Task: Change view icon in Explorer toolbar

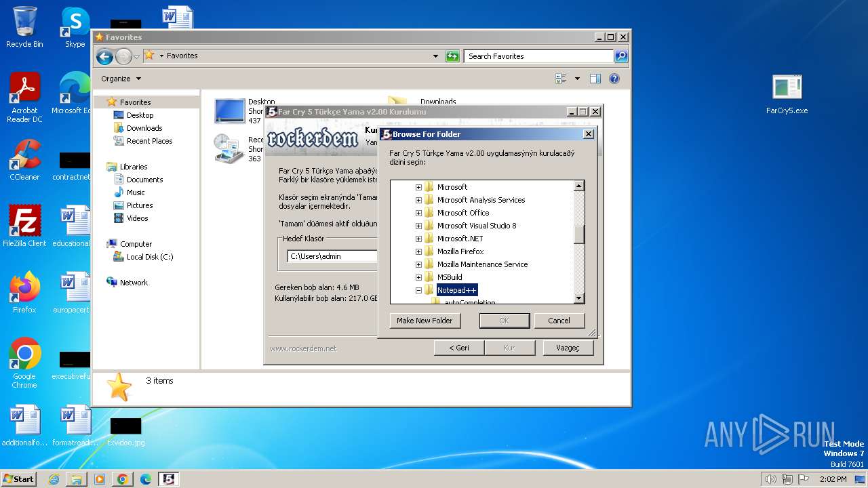Action: pyautogui.click(x=561, y=79)
